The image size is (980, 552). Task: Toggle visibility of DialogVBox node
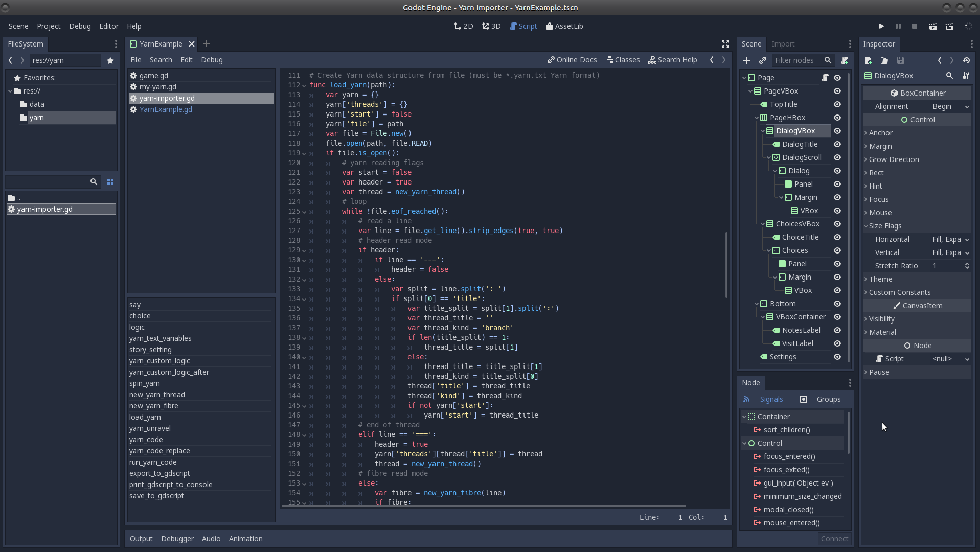click(837, 131)
